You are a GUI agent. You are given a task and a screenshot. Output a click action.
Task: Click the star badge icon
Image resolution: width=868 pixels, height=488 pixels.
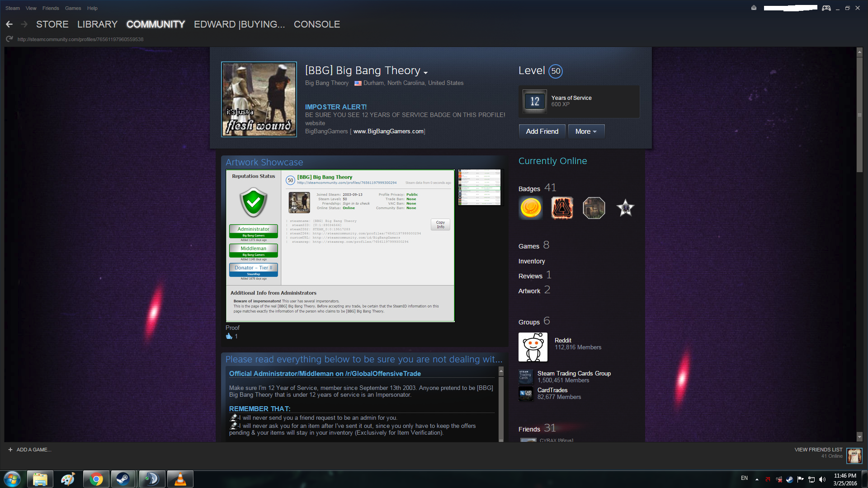tap(625, 208)
